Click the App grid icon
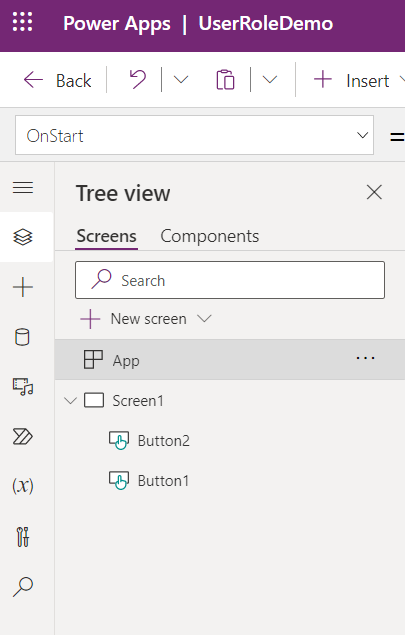The height and width of the screenshot is (635, 405). [x=93, y=360]
